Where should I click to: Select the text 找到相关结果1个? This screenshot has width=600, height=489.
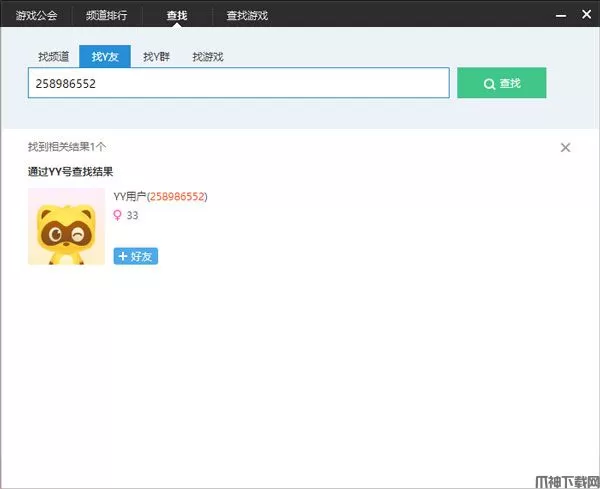pos(67,147)
